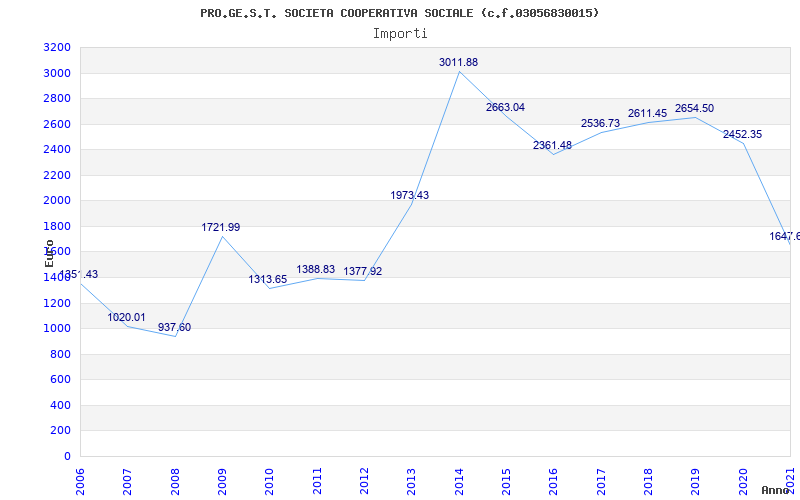
Task: Click the Importi subtitle
Action: [x=400, y=34]
